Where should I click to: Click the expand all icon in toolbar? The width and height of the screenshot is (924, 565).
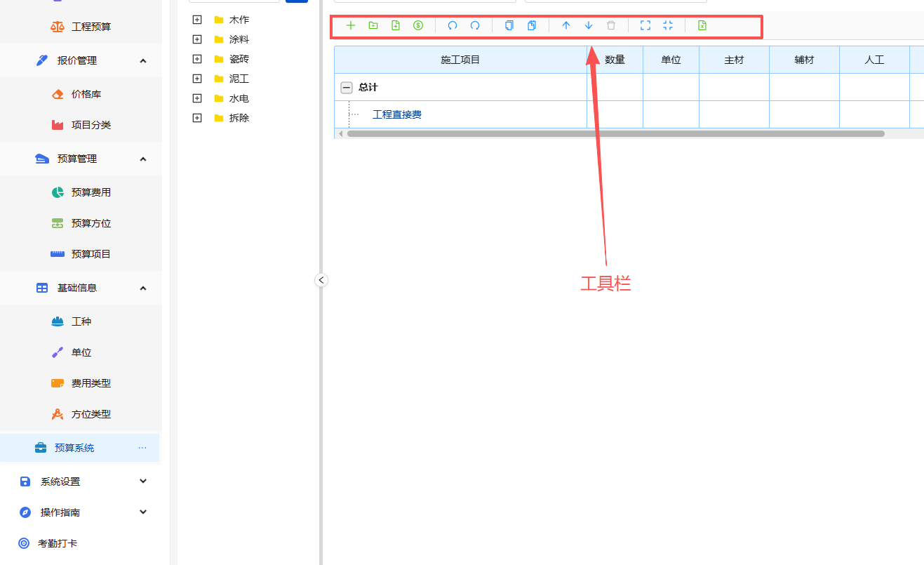645,25
